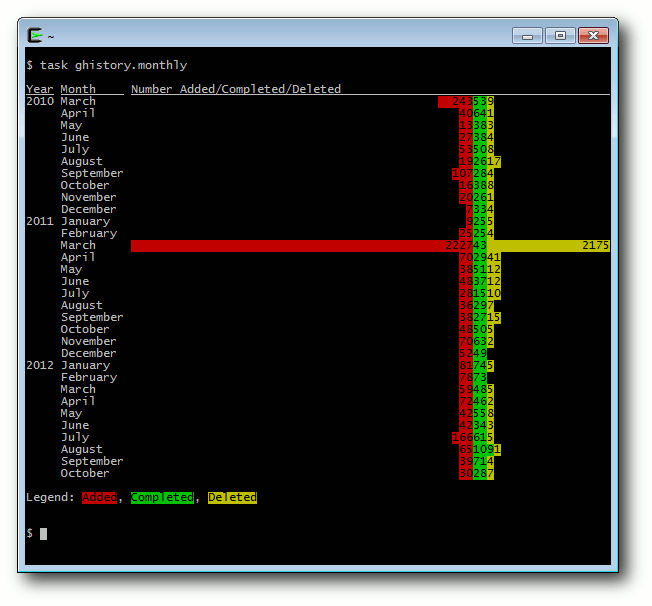Click the "Legend:" label text
The image size is (652, 606).
click(x=50, y=497)
